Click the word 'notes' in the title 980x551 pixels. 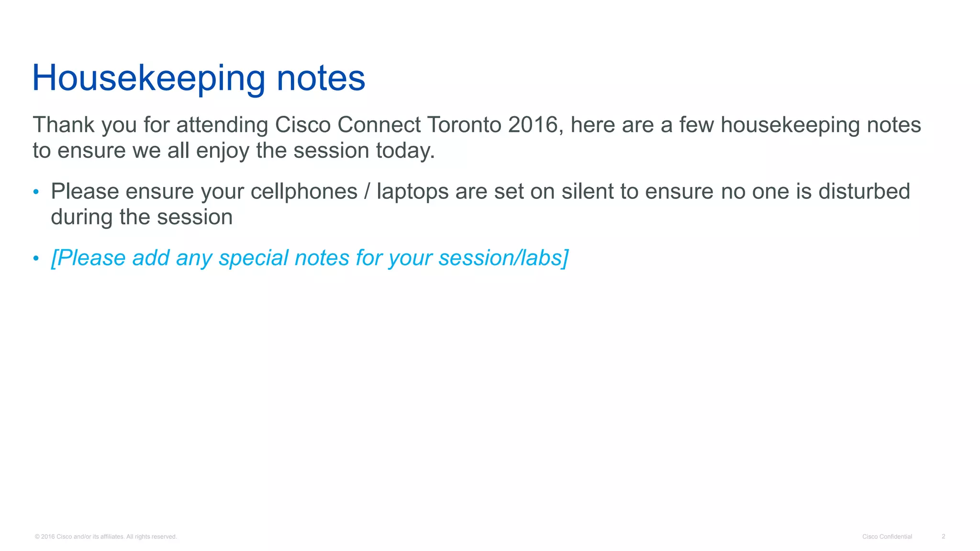pyautogui.click(x=321, y=78)
